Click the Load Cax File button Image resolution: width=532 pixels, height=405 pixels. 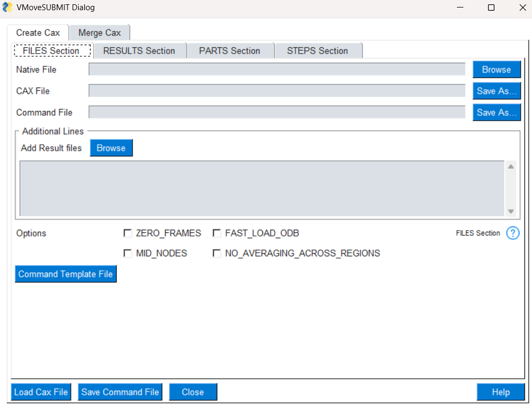pos(41,392)
